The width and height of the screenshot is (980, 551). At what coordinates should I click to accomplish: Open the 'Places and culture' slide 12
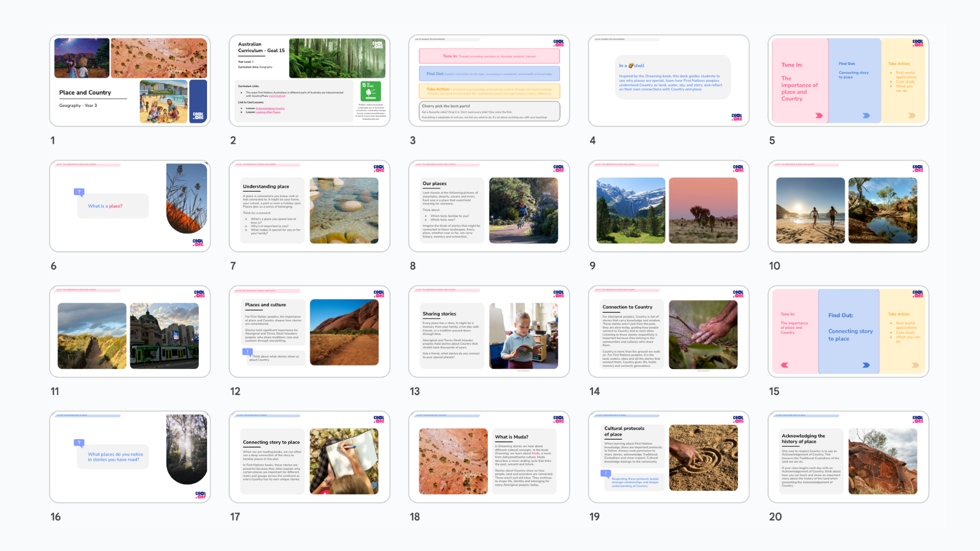pos(309,332)
